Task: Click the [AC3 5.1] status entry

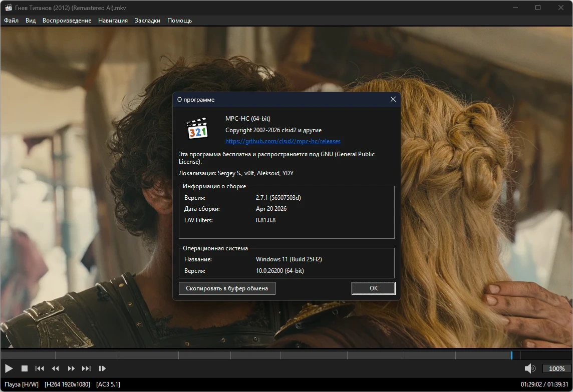Action: (108, 384)
